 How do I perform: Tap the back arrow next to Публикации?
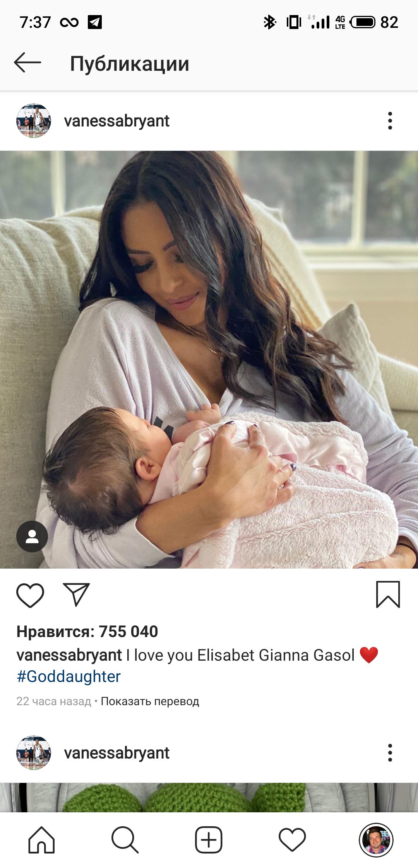click(27, 63)
